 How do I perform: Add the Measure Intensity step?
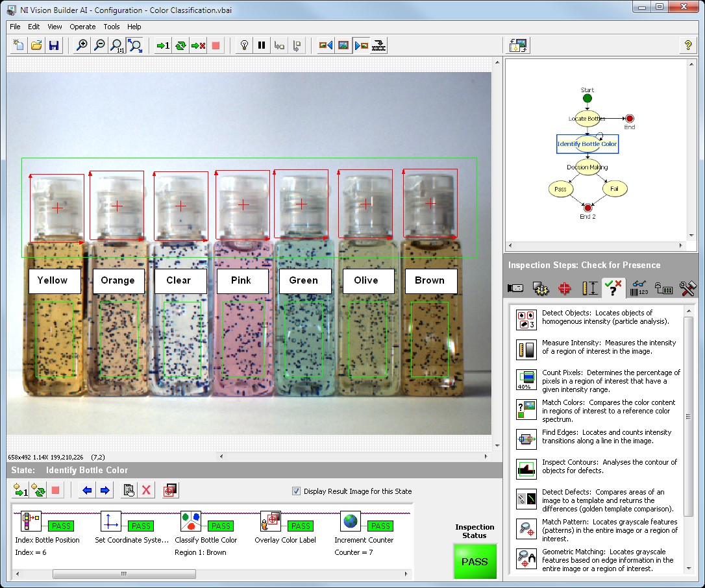tap(598, 349)
